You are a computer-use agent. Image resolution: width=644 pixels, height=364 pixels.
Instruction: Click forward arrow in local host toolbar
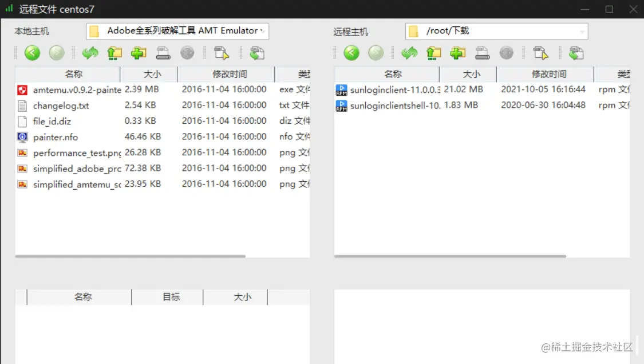pyautogui.click(x=57, y=53)
